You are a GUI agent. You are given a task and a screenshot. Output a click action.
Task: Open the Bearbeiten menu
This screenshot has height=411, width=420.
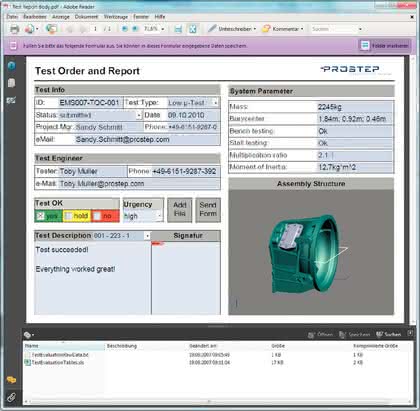(x=35, y=17)
